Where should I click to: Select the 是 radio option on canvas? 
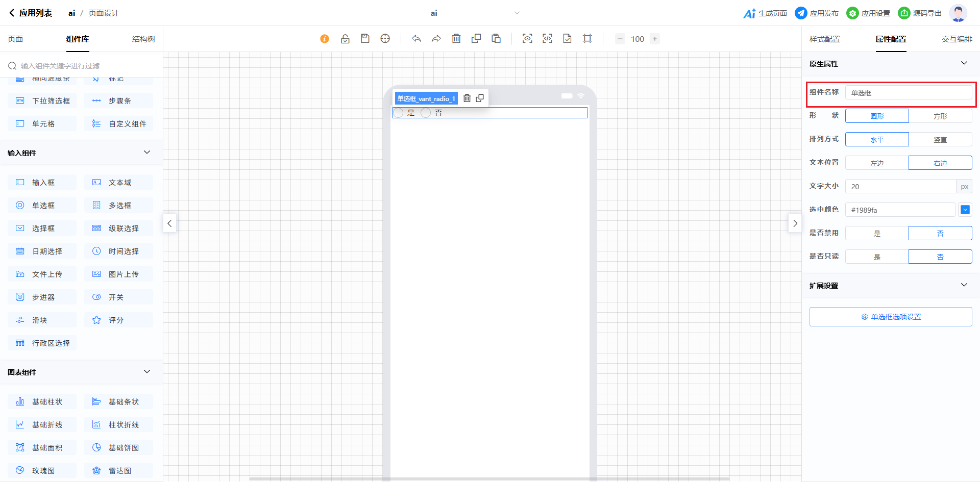click(x=399, y=113)
